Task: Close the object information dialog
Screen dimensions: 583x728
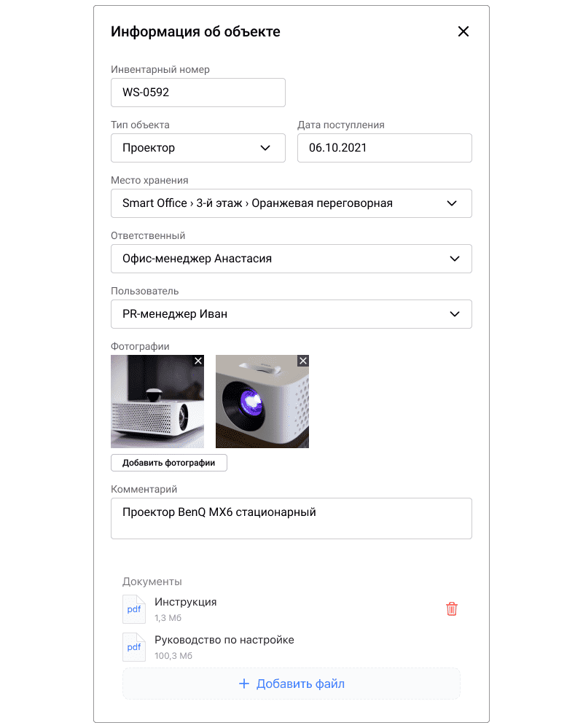Action: click(x=463, y=31)
